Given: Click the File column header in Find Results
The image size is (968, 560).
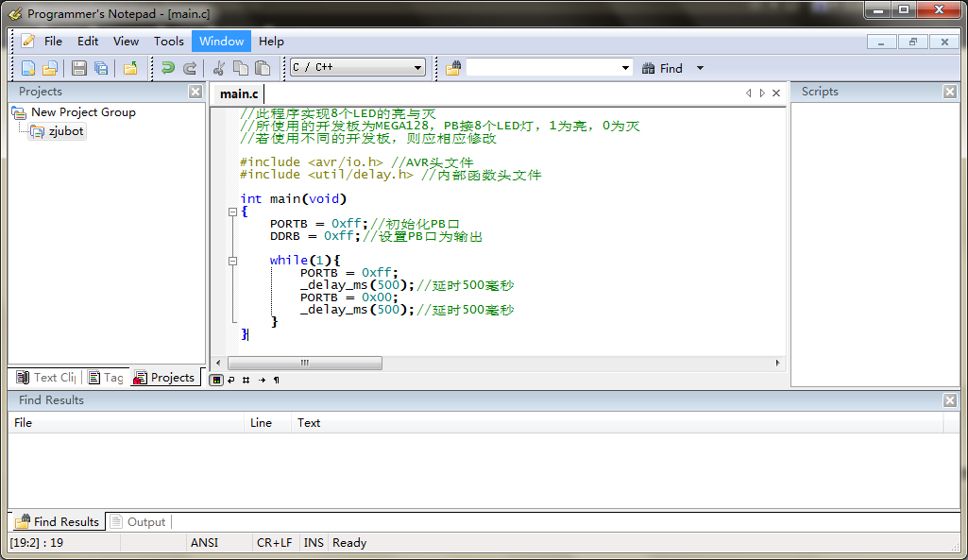Looking at the screenshot, I should [x=127, y=423].
